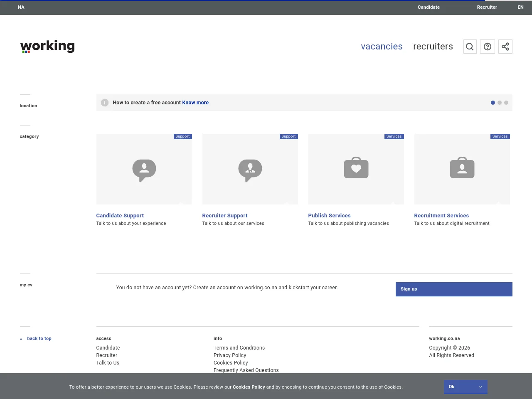
Task: Accept cookies with the Ok button
Action: tap(465, 387)
